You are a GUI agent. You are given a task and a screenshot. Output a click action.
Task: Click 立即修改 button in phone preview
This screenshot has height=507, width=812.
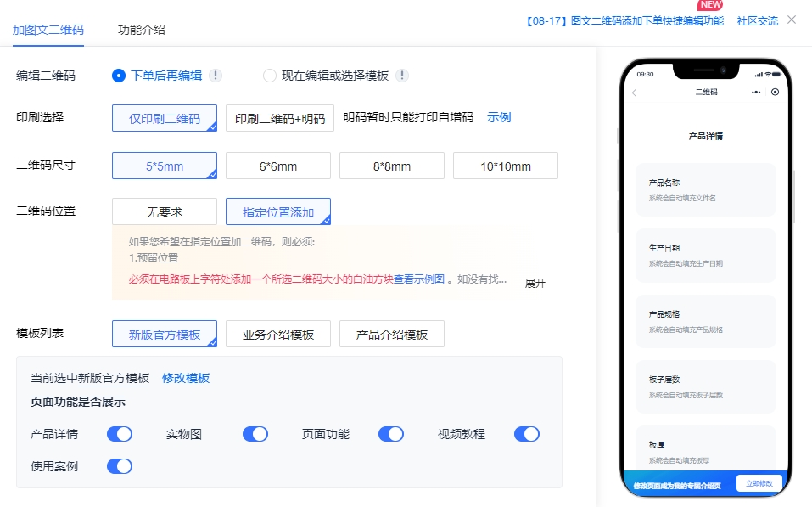[x=759, y=483]
